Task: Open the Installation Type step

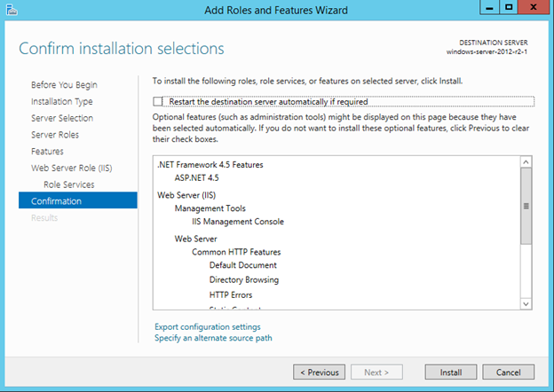Action: (x=62, y=102)
